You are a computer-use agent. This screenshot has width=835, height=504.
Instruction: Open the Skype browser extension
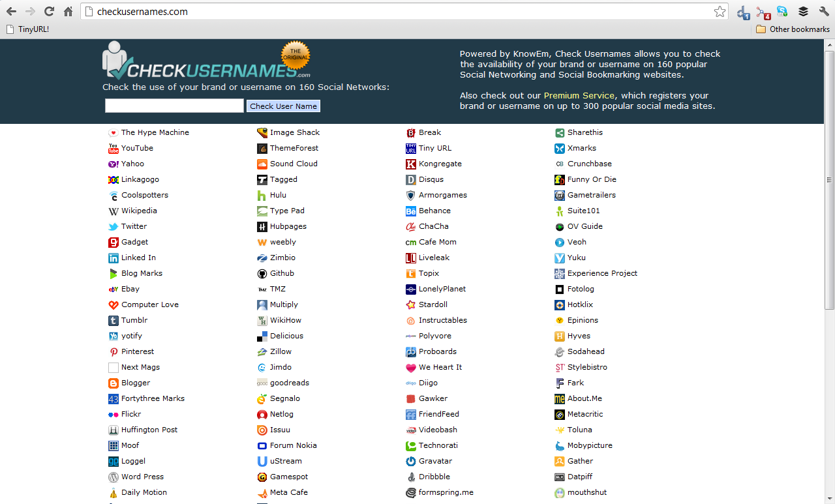[782, 11]
